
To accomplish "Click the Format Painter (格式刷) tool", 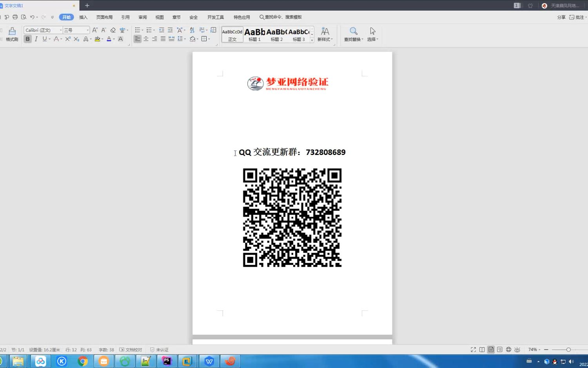I will point(12,35).
